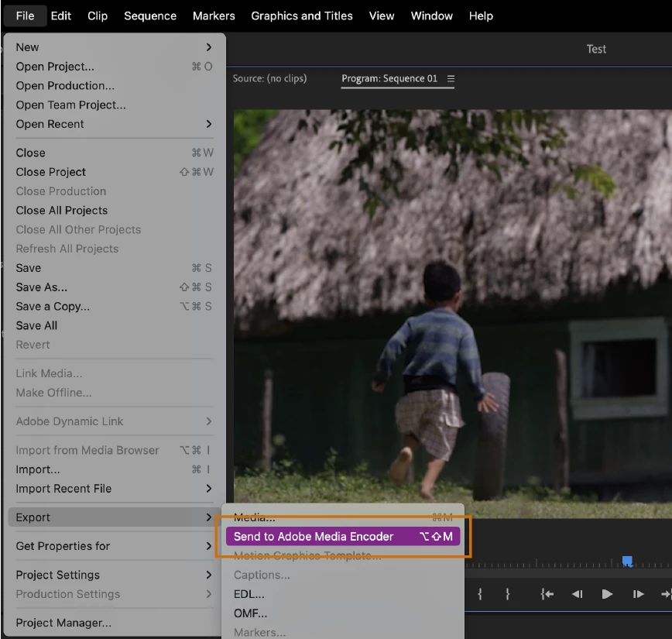Choose Close All Projects
This screenshot has height=639, width=672.
115,211
